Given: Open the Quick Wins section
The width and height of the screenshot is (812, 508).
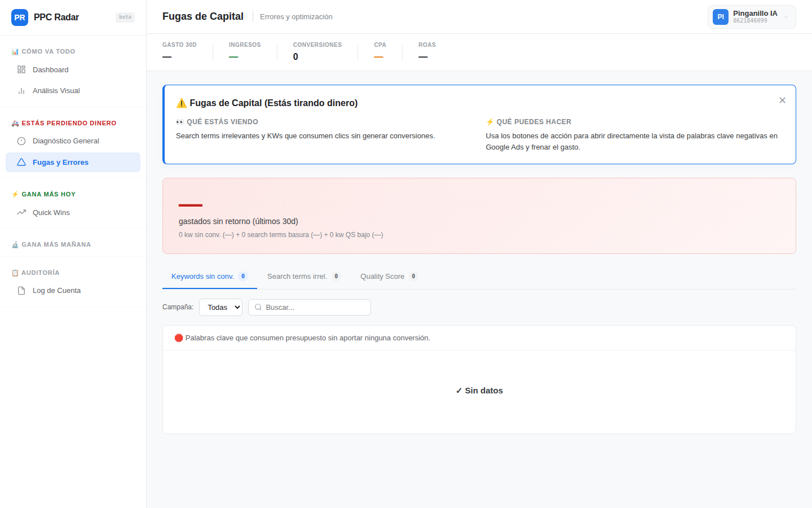Looking at the screenshot, I should point(73,212).
